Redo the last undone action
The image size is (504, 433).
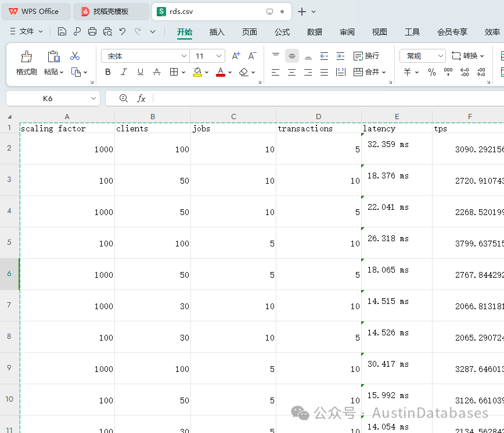point(138,31)
